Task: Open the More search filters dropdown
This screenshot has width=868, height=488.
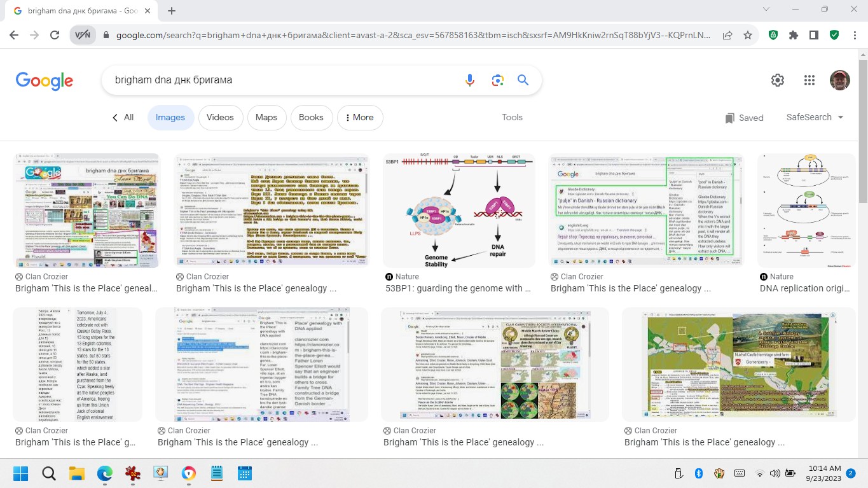Action: [x=359, y=117]
